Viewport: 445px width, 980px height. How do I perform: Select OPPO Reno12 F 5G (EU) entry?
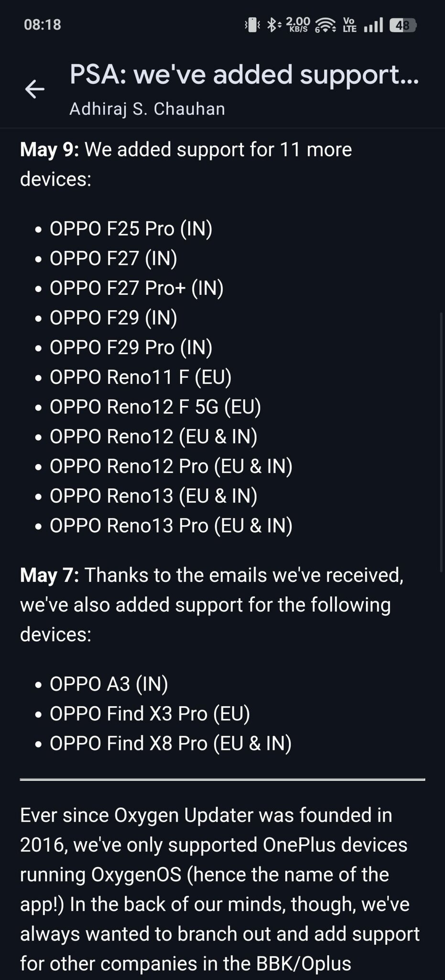pos(155,406)
